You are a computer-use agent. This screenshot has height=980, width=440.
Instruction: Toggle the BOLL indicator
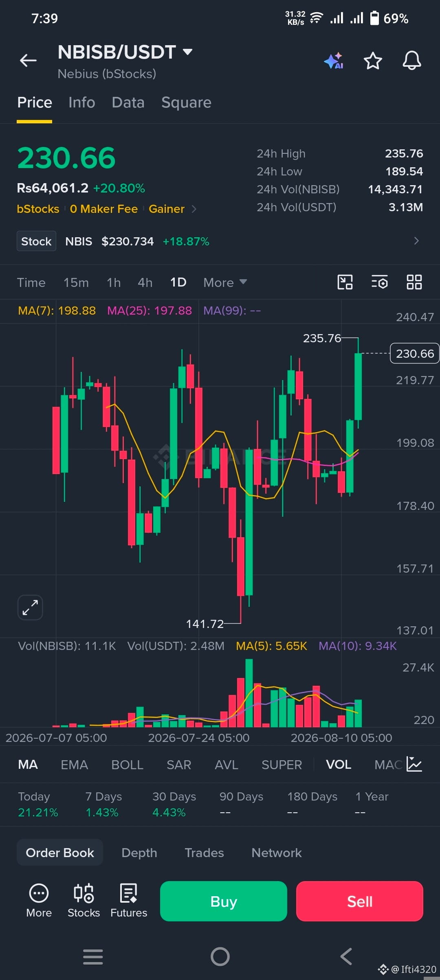click(127, 765)
